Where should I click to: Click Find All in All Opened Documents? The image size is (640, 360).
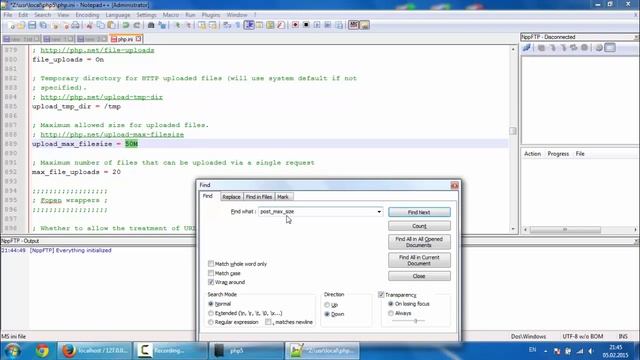click(419, 242)
